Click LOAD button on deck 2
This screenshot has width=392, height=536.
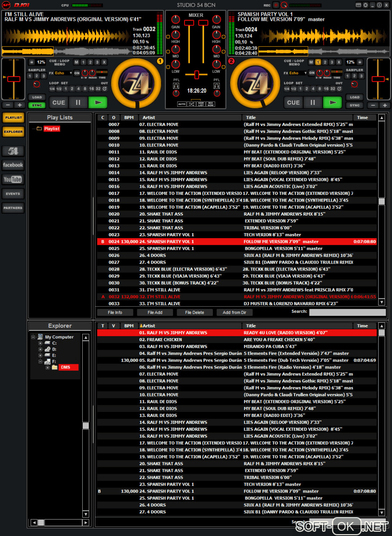coord(354,97)
